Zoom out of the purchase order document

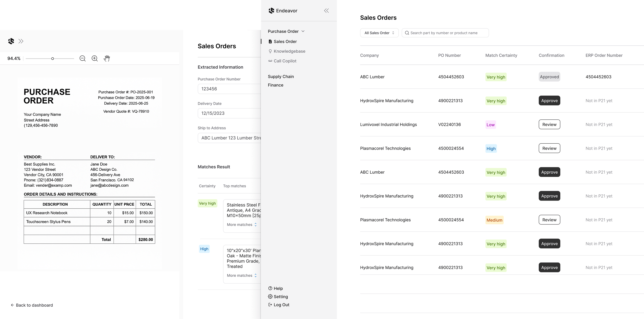83,58
